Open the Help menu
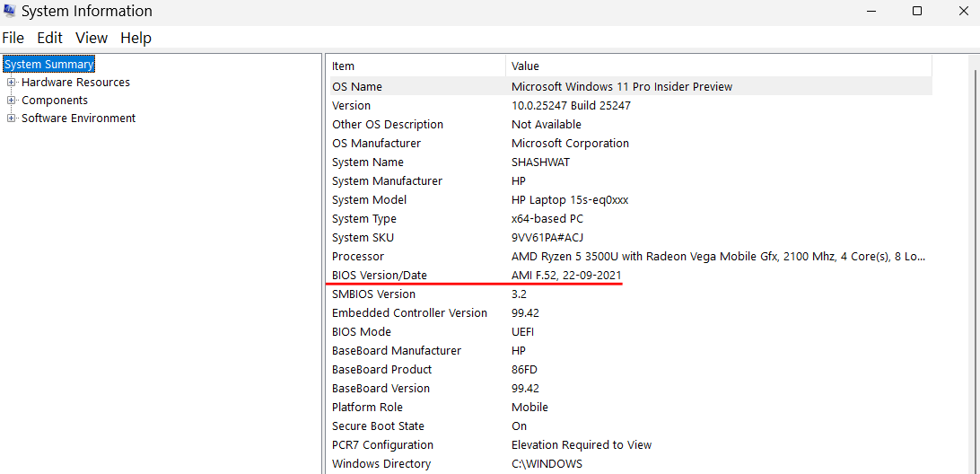Viewport: 980px width, 474px height. click(x=136, y=38)
